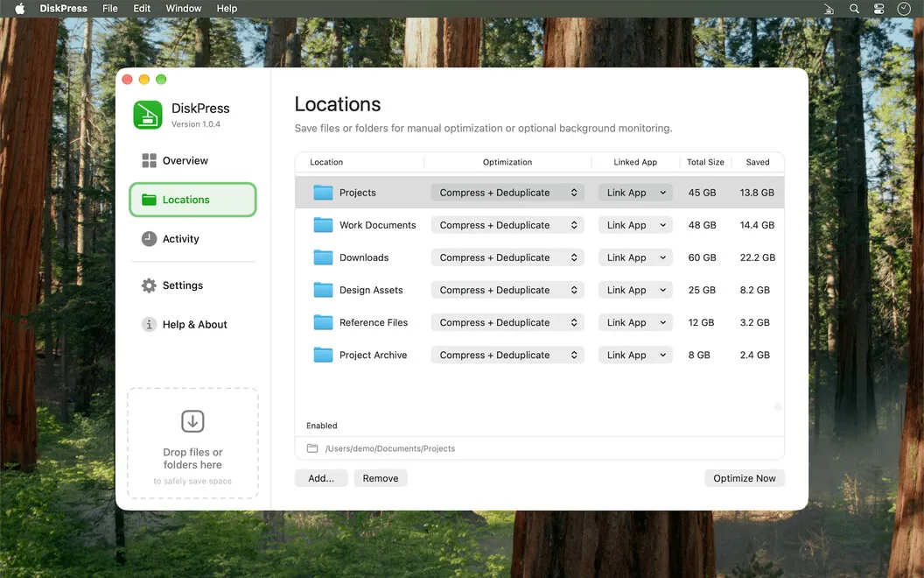Image resolution: width=924 pixels, height=578 pixels.
Task: Click the Design Assets folder icon
Action: (x=323, y=290)
